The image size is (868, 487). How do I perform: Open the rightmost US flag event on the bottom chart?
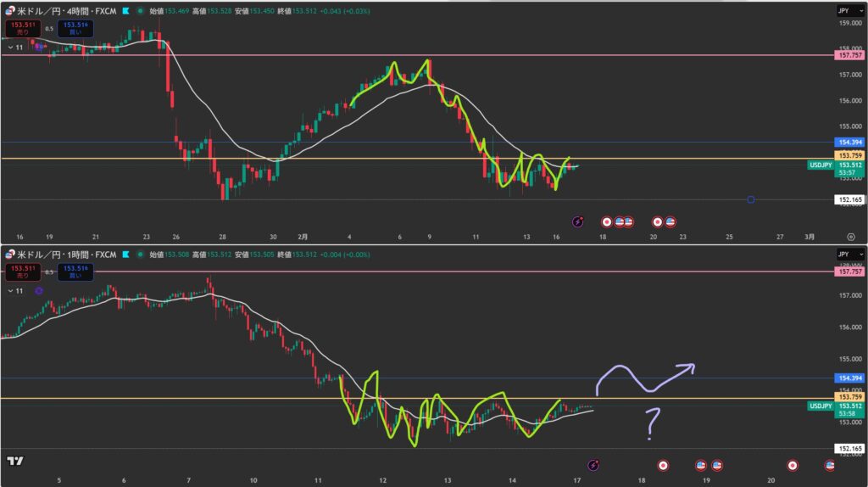click(x=830, y=465)
